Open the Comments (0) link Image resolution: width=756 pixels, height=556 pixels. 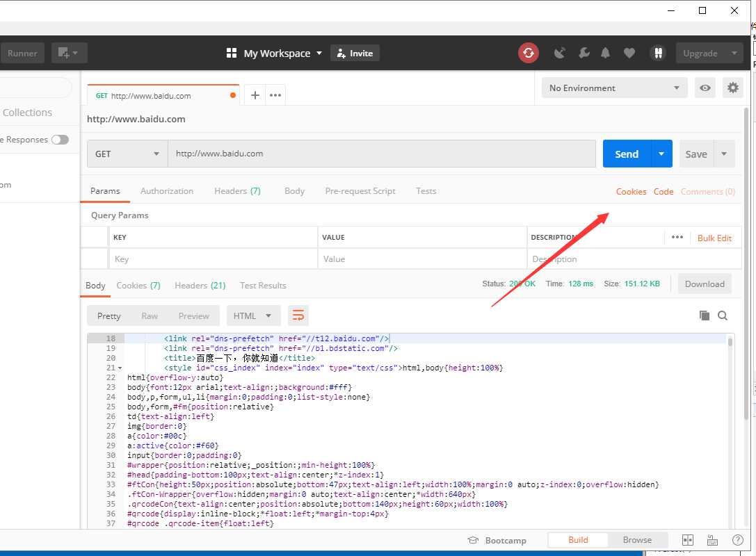pos(708,191)
